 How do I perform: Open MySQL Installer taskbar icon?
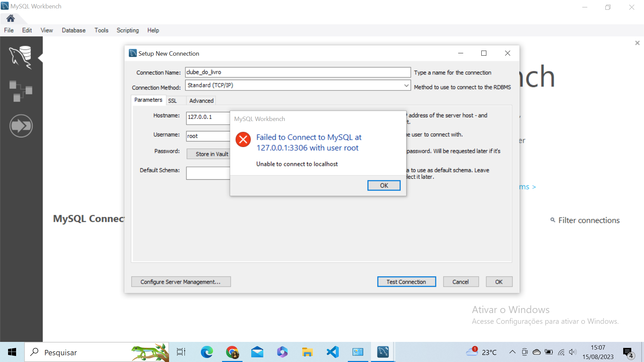[x=358, y=352]
